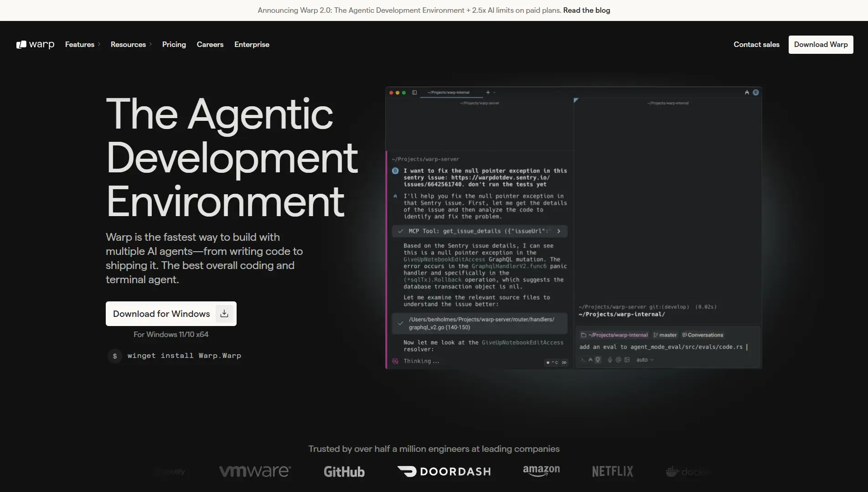This screenshot has height=492, width=868.
Task: Toggle the sidebar panel icon in terminal demo
Action: point(414,93)
